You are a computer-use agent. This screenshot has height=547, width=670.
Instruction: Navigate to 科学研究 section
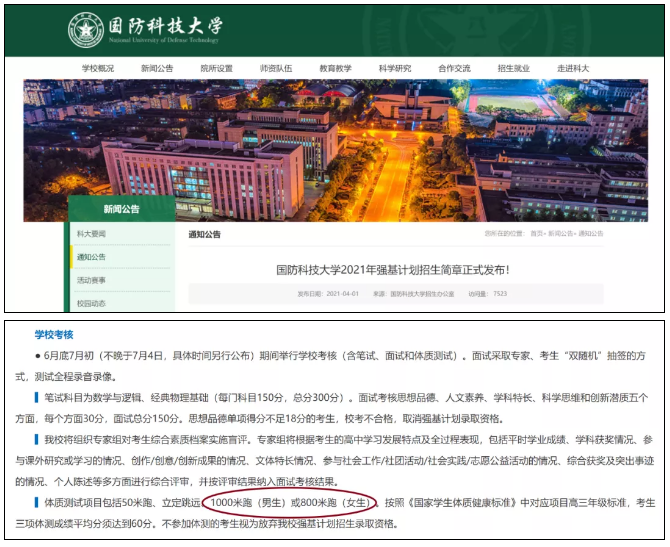[394, 68]
